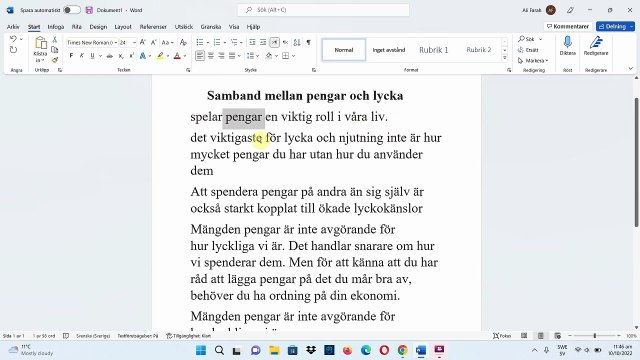Clear all formatting icon
640x360 pixels.
tap(183, 42)
